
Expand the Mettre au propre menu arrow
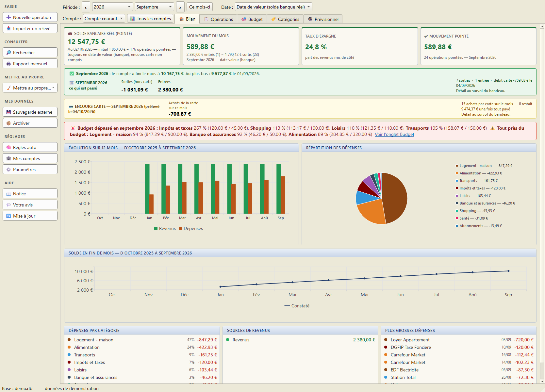click(x=53, y=88)
